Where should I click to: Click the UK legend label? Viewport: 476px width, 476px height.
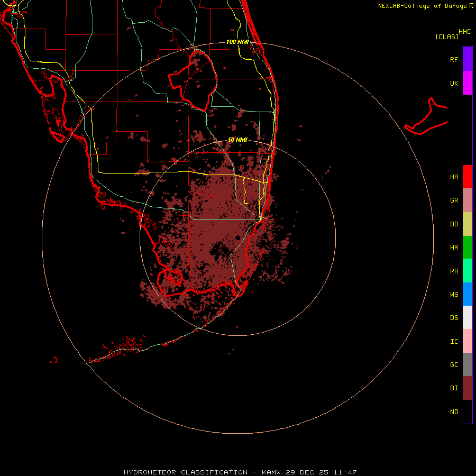coord(454,83)
